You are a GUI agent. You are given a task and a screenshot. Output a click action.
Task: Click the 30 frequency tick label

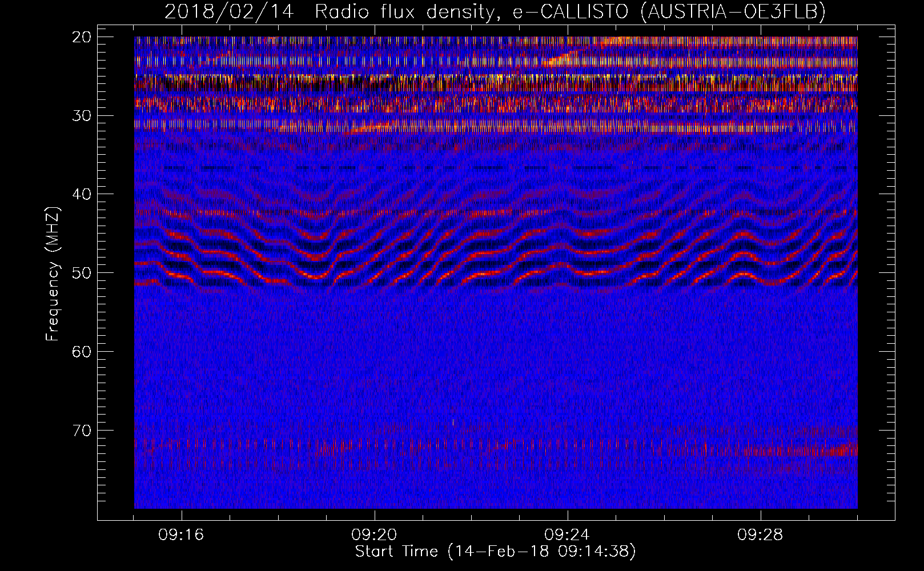(x=82, y=116)
